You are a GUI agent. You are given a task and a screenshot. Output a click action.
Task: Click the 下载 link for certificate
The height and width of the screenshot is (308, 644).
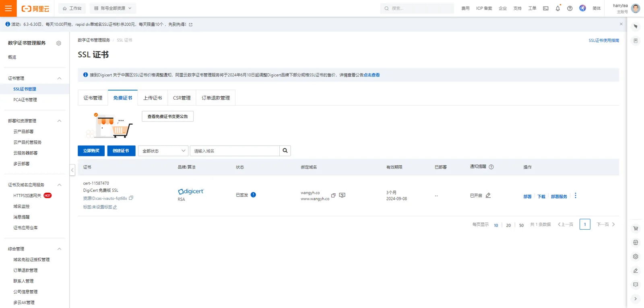pyautogui.click(x=541, y=197)
